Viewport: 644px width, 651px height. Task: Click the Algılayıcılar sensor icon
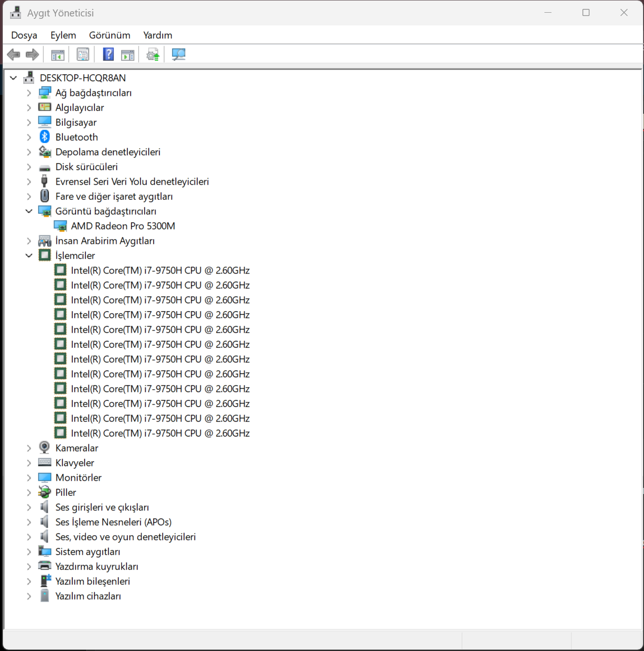45,107
